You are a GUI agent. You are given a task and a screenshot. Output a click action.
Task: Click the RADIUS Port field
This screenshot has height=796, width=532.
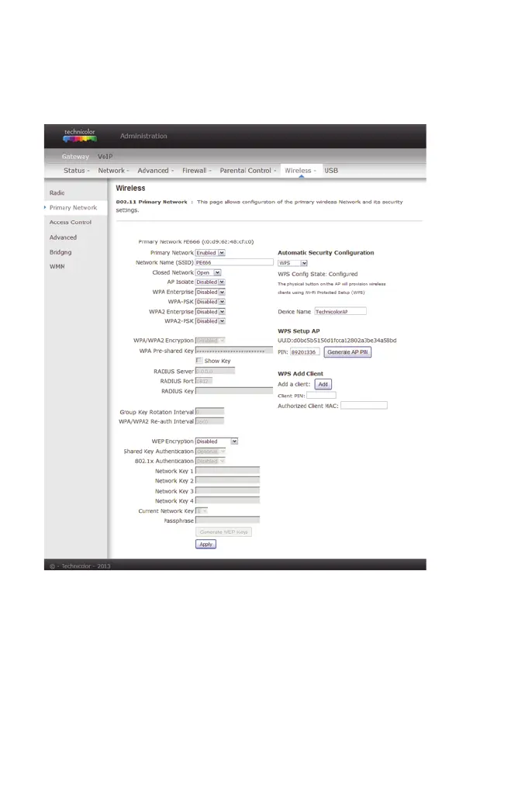tap(203, 381)
